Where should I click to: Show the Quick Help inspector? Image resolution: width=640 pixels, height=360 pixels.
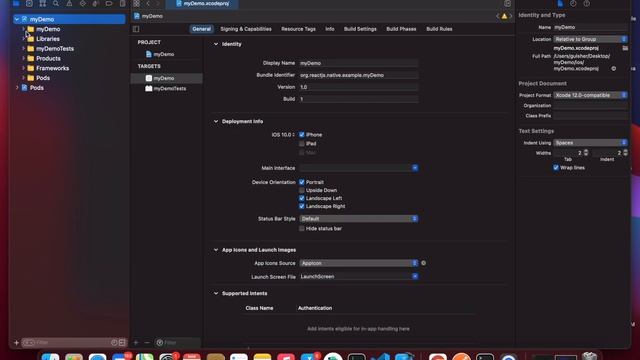pos(587,3)
